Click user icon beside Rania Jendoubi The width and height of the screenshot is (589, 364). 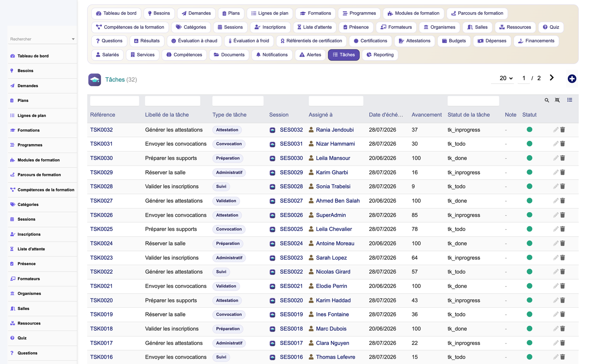(x=311, y=129)
